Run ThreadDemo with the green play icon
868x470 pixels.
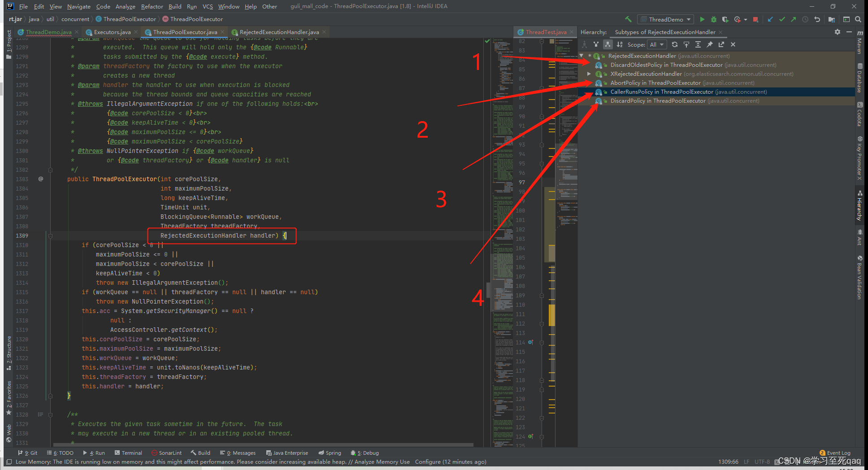(x=702, y=19)
